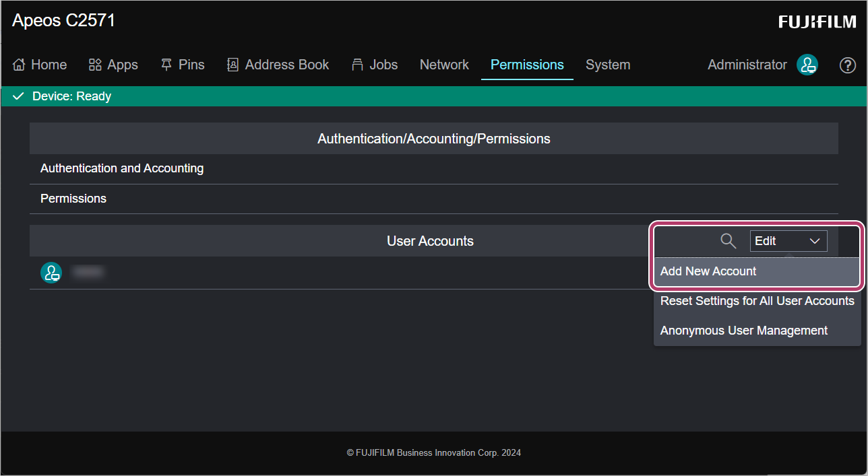Click the user avatar icon in account row
The width and height of the screenshot is (868, 476).
[x=51, y=273]
